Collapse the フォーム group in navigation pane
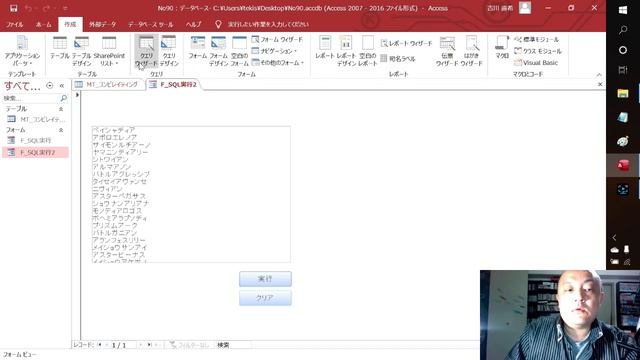 (61, 130)
